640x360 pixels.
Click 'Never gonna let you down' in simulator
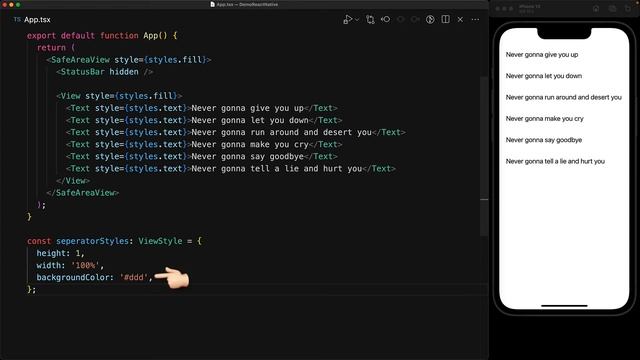(x=544, y=76)
